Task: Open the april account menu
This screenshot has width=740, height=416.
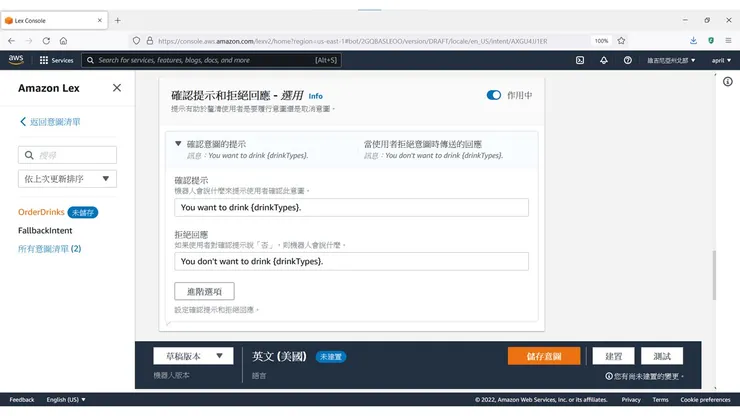Action: [721, 60]
